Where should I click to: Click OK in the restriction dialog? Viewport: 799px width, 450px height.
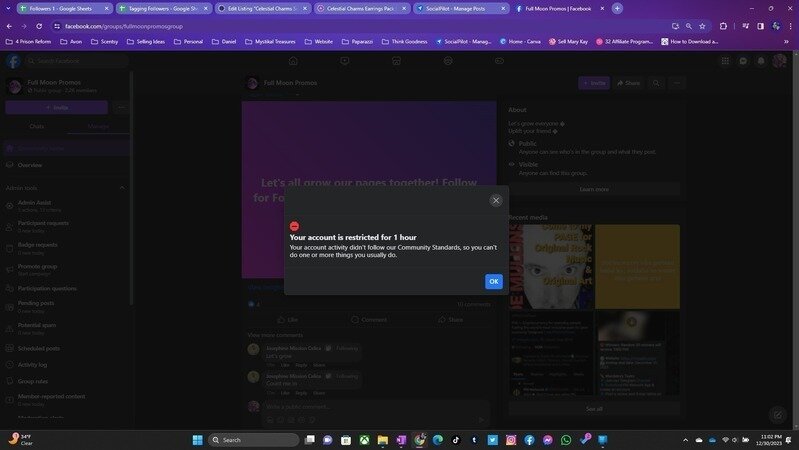pos(493,282)
